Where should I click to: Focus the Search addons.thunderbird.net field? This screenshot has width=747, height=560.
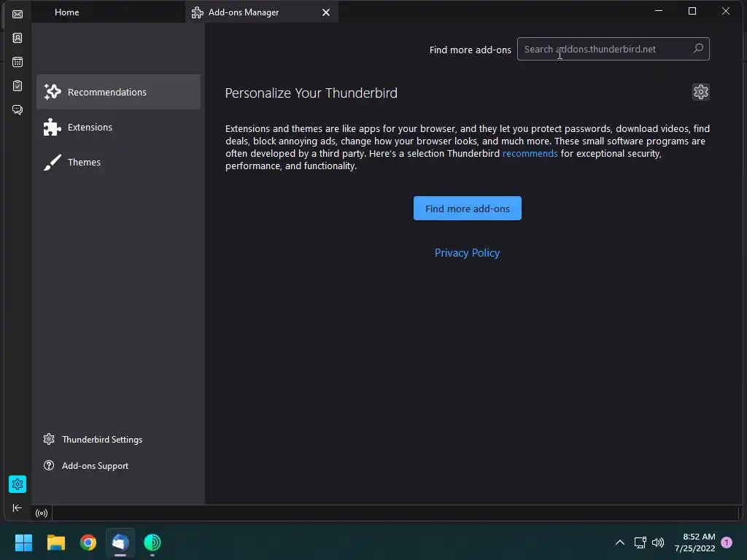click(613, 49)
